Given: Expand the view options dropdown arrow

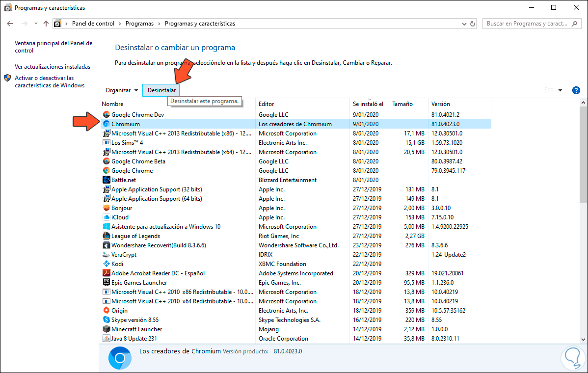Looking at the screenshot, I should click(560, 90).
